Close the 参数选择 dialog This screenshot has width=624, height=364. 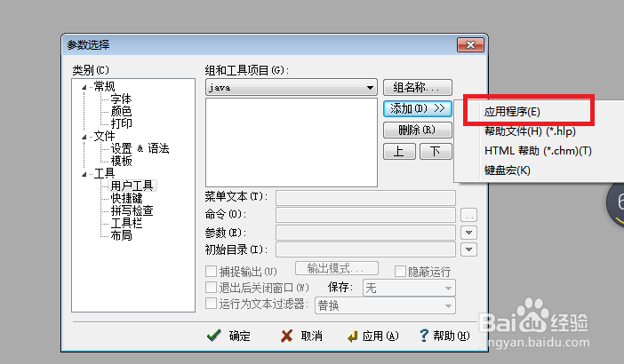pyautogui.click(x=470, y=45)
